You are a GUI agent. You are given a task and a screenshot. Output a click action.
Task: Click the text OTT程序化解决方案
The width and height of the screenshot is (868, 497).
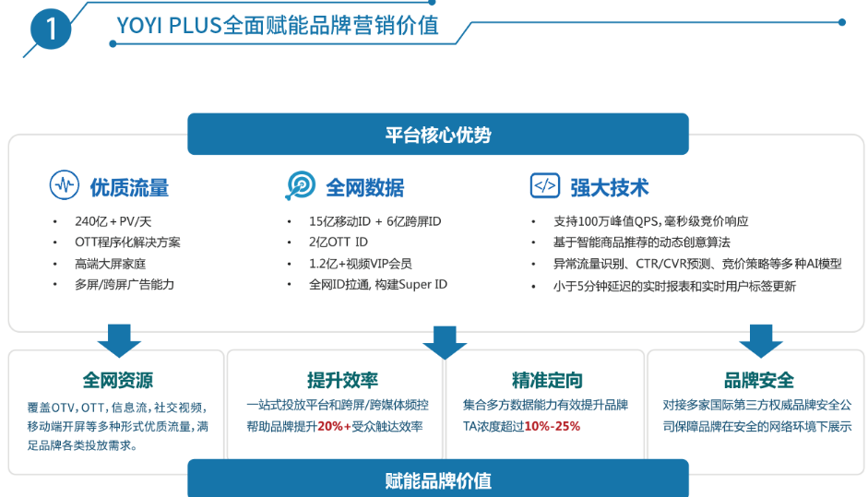[x=127, y=242]
